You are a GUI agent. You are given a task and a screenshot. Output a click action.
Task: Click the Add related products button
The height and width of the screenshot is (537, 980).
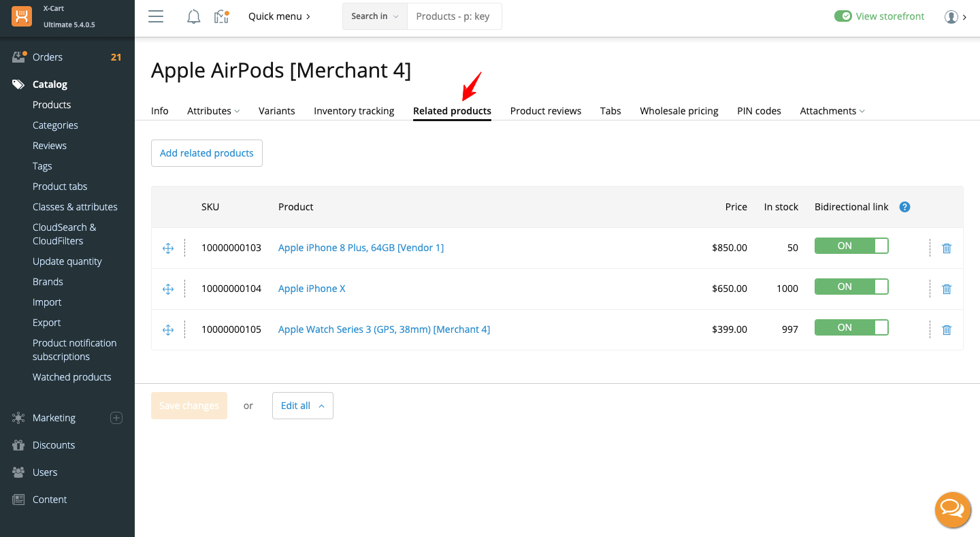pyautogui.click(x=206, y=153)
